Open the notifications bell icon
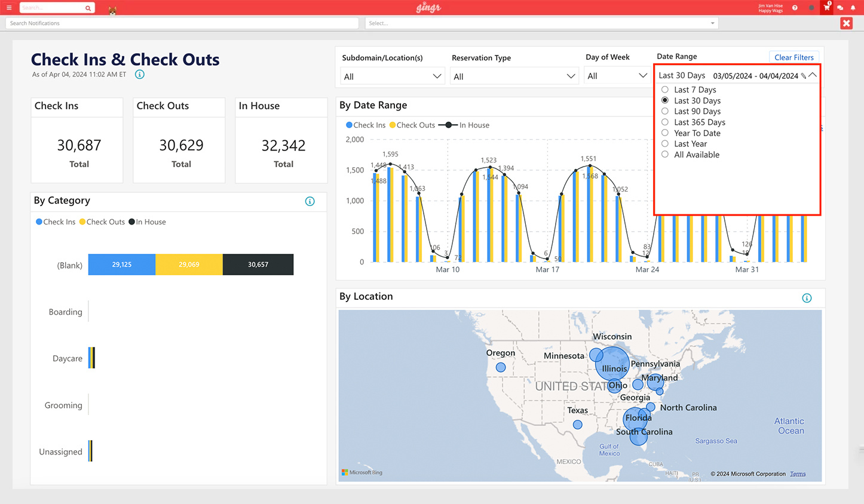Screen dimensions: 864x504 click(x=853, y=8)
